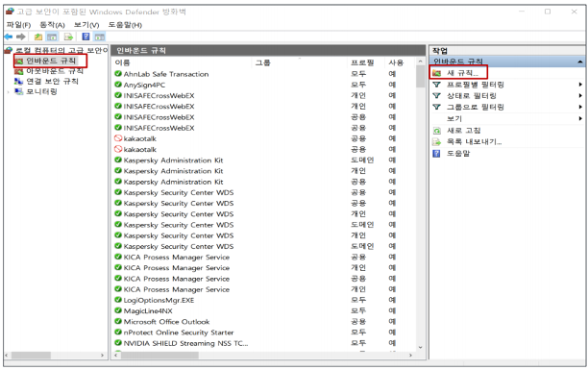588x370 pixels.
Task: Toggle the console tree pane toolbar icon
Action: (x=52, y=37)
